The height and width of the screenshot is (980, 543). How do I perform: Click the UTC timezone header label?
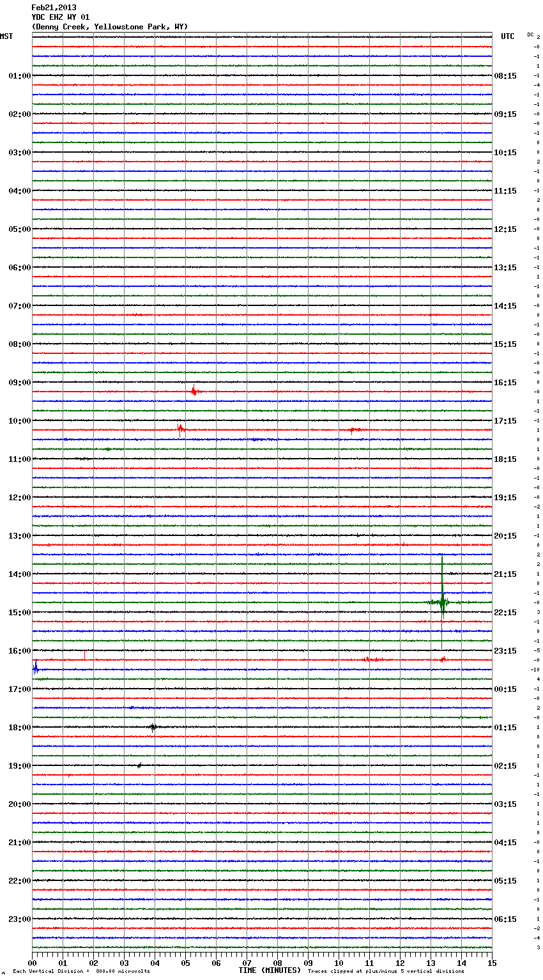pyautogui.click(x=507, y=36)
